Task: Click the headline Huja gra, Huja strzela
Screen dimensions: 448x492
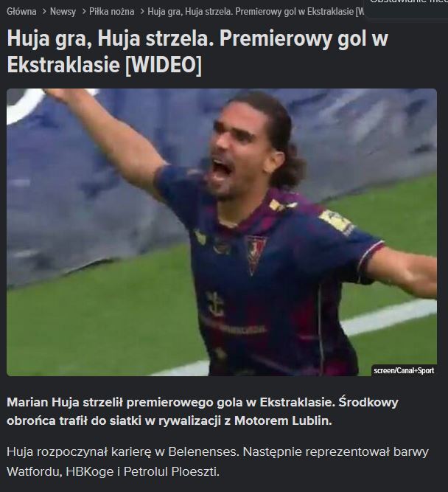Action: (197, 52)
